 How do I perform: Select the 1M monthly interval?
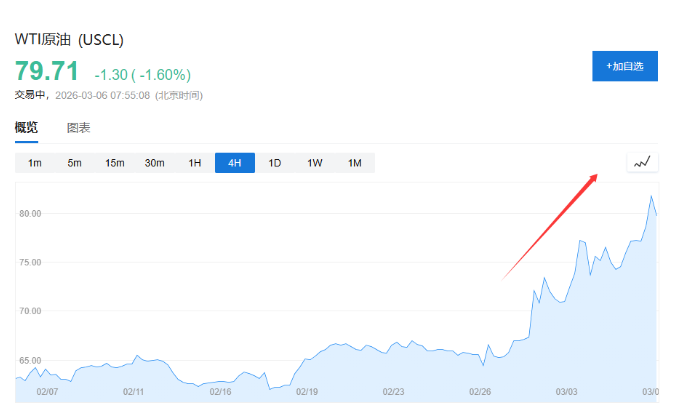coord(354,163)
